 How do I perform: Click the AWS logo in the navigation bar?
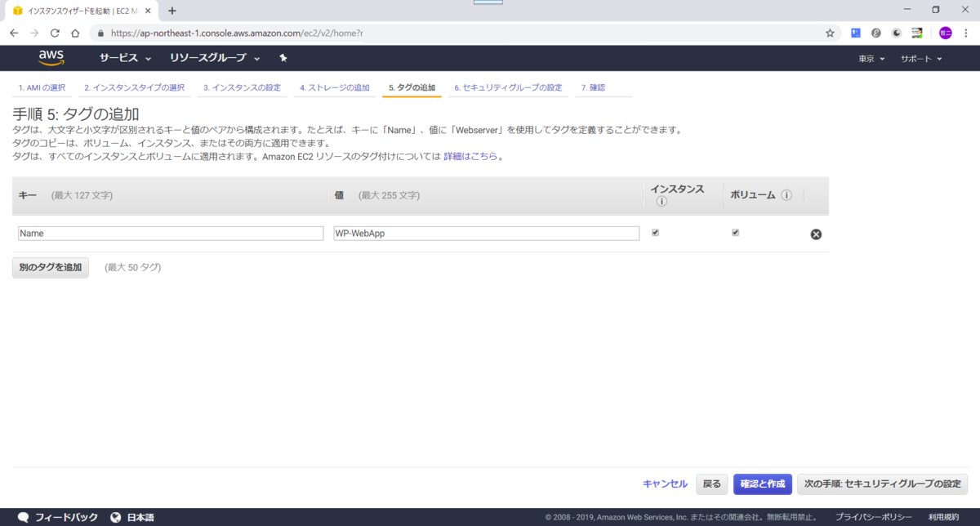(x=51, y=57)
